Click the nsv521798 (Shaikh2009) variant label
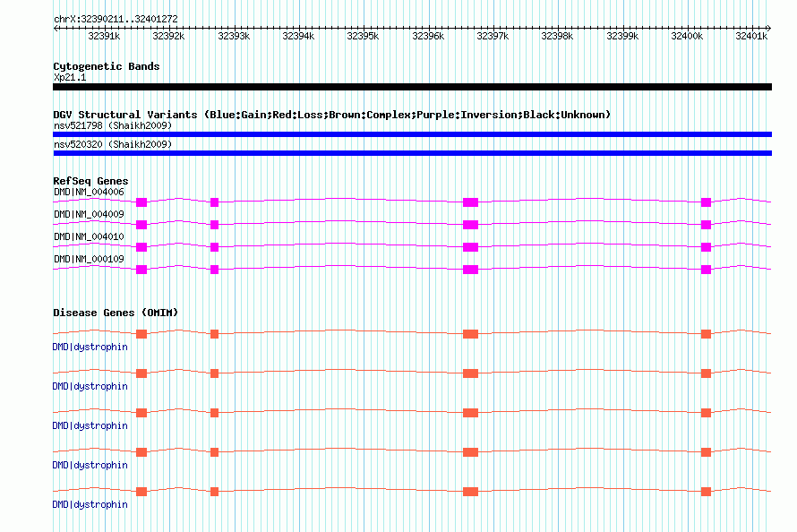 pos(113,125)
